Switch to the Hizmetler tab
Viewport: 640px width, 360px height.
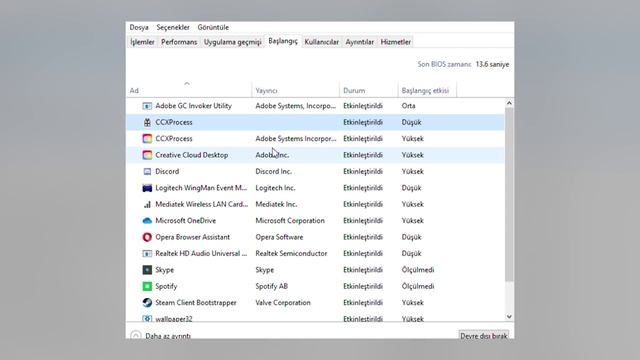tap(396, 42)
